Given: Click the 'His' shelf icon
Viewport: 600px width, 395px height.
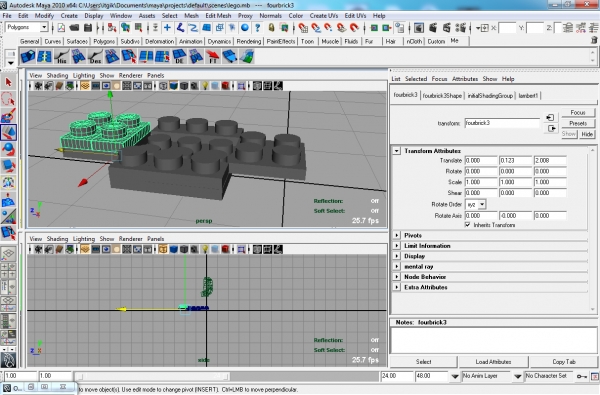Looking at the screenshot, I should (61, 56).
